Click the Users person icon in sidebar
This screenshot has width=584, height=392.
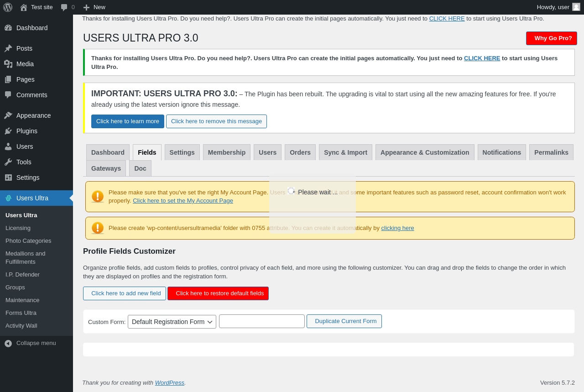(x=8, y=146)
